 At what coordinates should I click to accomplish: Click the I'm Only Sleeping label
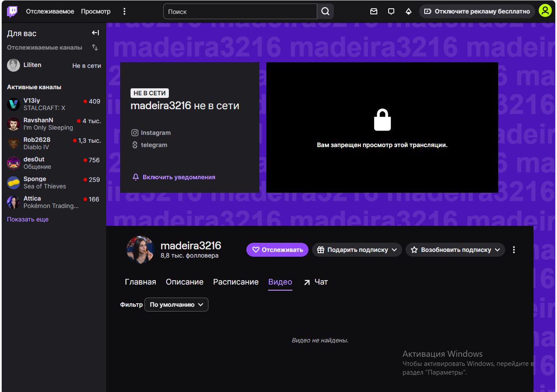click(48, 127)
